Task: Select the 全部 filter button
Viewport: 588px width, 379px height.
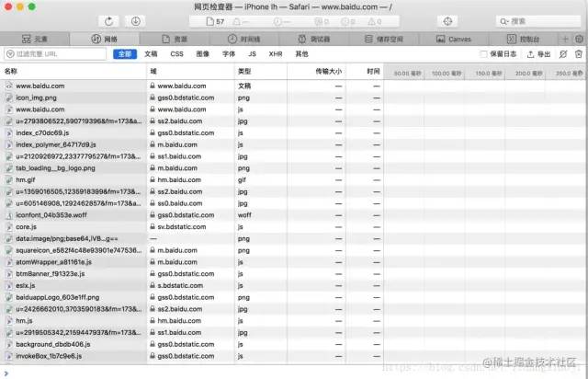Action: click(125, 54)
